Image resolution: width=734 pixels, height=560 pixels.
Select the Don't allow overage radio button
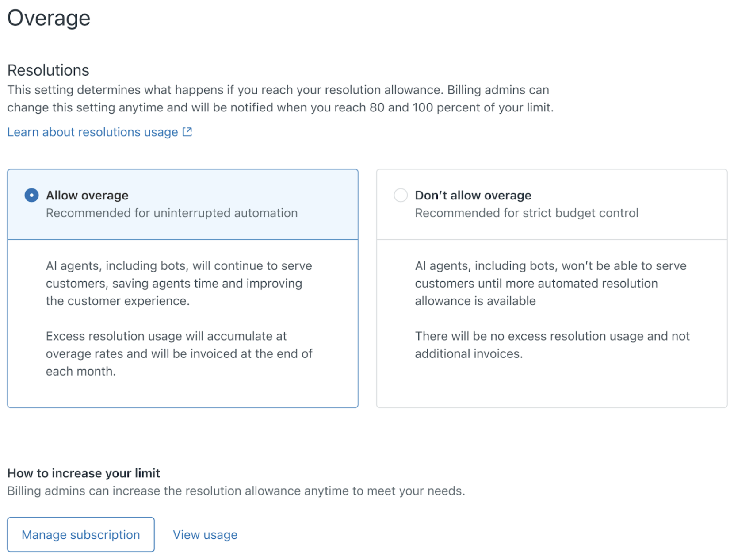(401, 195)
